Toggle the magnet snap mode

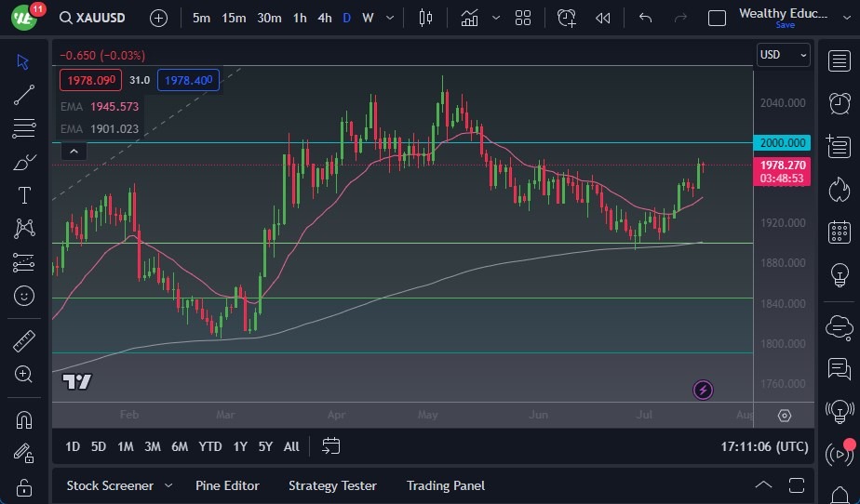(x=24, y=419)
